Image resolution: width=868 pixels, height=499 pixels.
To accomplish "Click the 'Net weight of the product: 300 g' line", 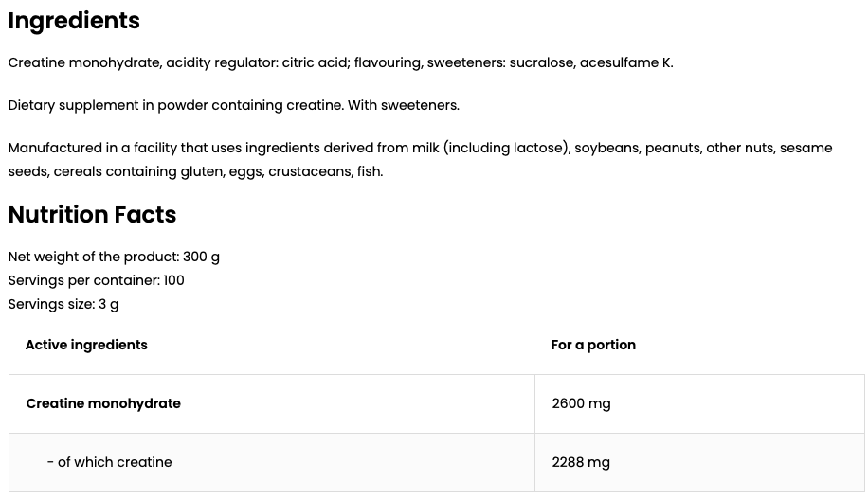I will tap(114, 258).
